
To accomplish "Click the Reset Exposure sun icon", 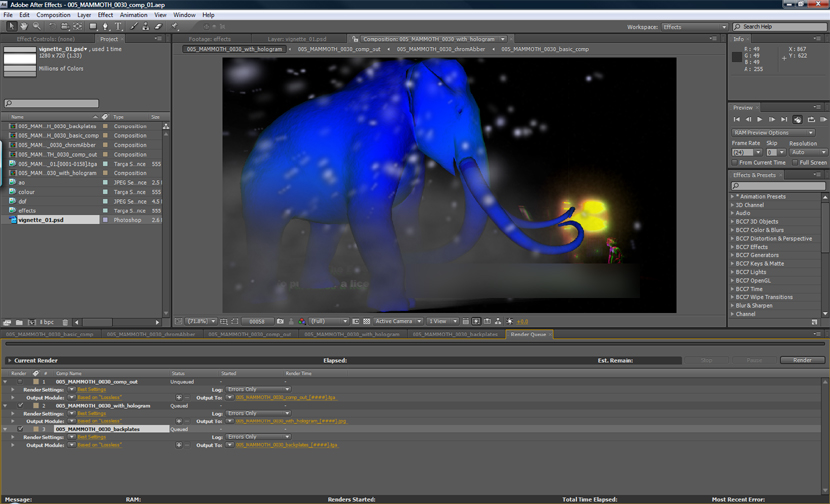I will (510, 321).
